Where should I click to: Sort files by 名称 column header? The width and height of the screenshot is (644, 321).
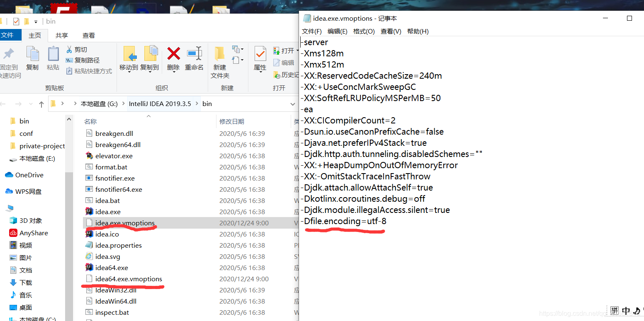click(x=90, y=121)
